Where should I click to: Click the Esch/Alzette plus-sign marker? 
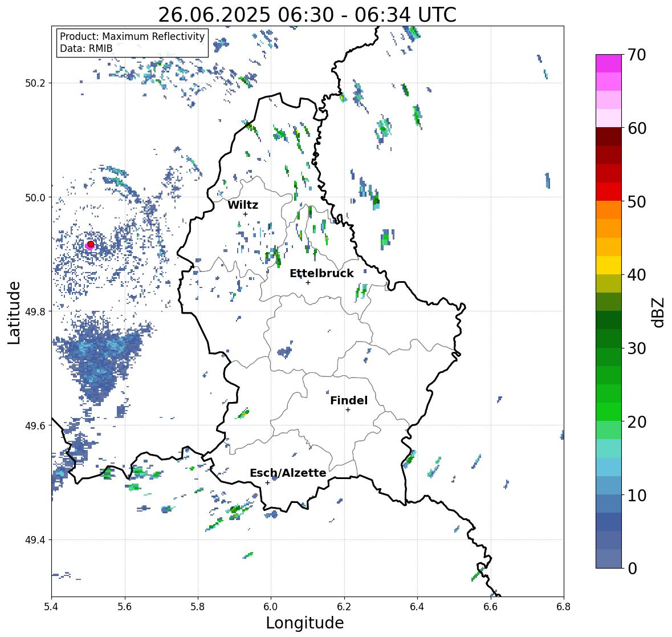pyautogui.click(x=267, y=482)
